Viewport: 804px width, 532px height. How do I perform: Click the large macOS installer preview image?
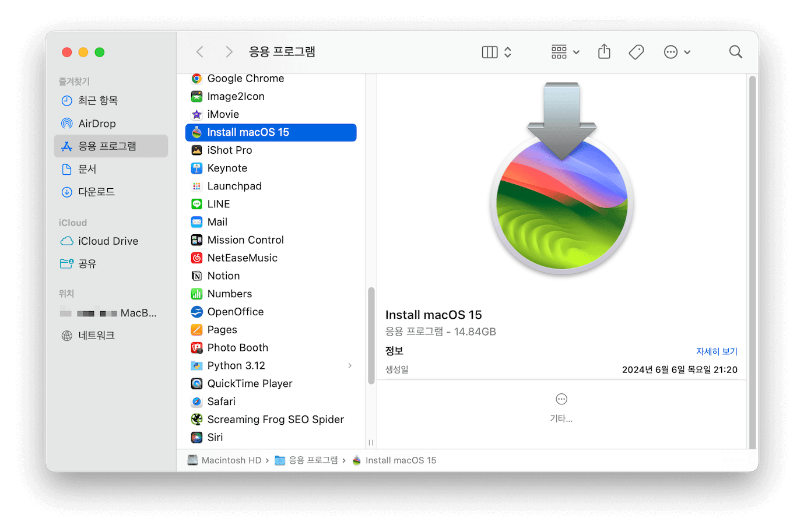click(x=562, y=178)
